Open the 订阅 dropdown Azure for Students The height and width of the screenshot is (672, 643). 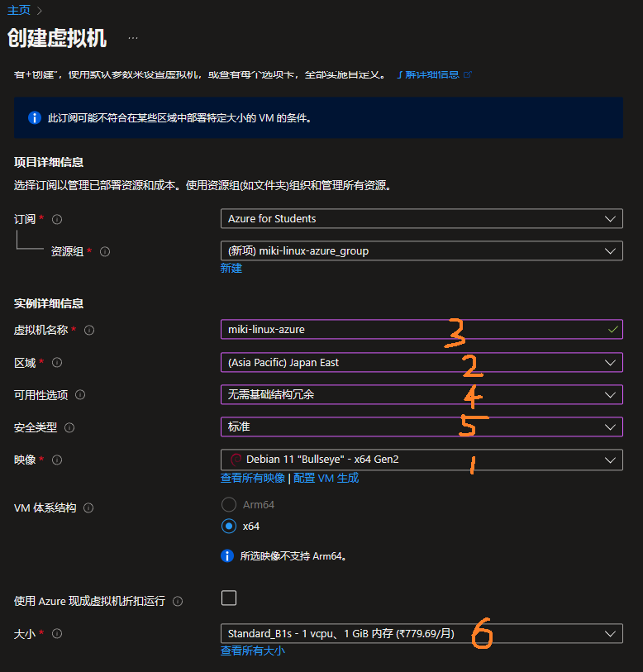pyautogui.click(x=422, y=218)
